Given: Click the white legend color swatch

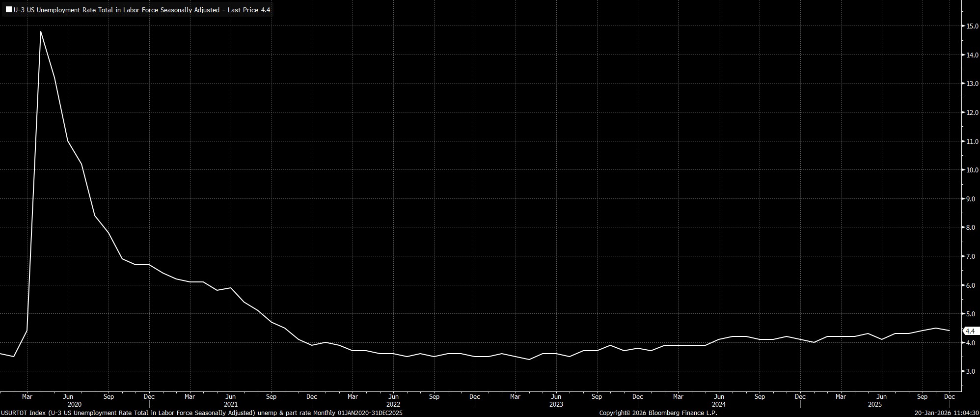Looking at the screenshot, I should click(9, 10).
